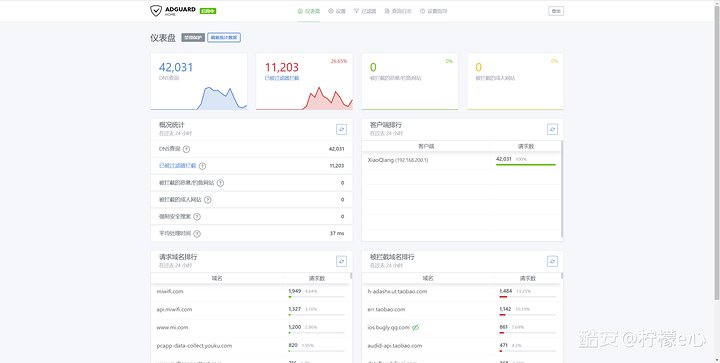Unblock ios.bugly.qq.com via crossed-eye icon
The image size is (720, 363).
(416, 327)
